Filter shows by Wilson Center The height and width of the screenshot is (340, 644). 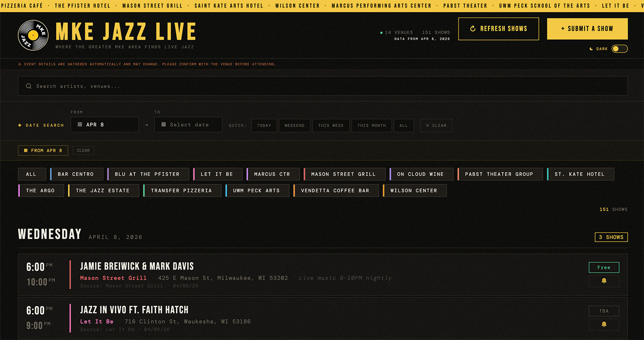coord(415,190)
